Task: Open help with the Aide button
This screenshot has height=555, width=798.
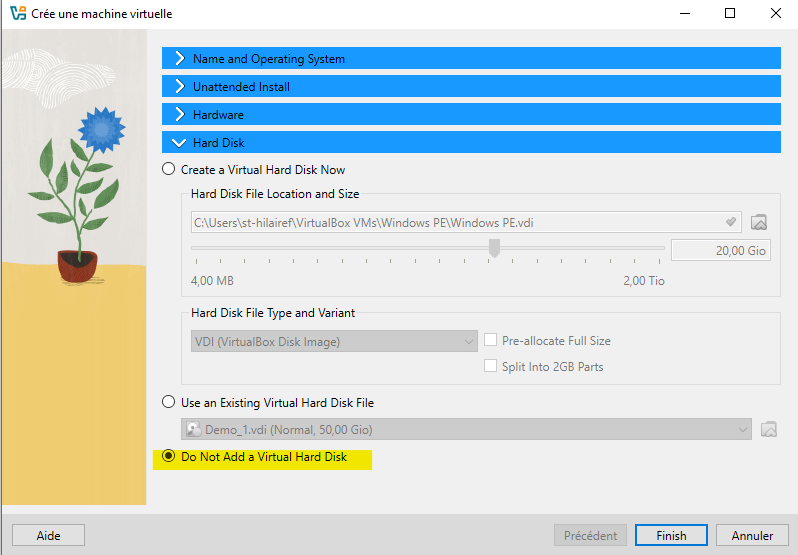Action: pos(48,535)
